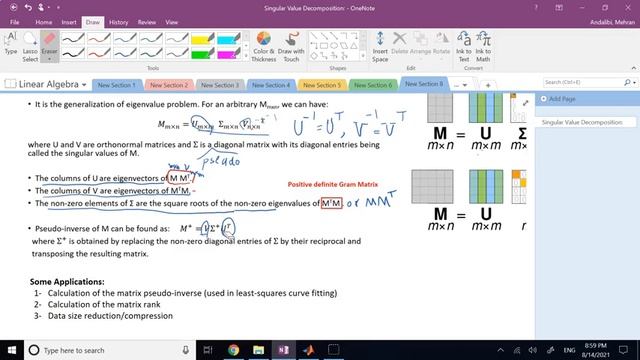Screen dimensions: 640x360
Task: Pick the red pen in the top row
Action: click(99, 39)
